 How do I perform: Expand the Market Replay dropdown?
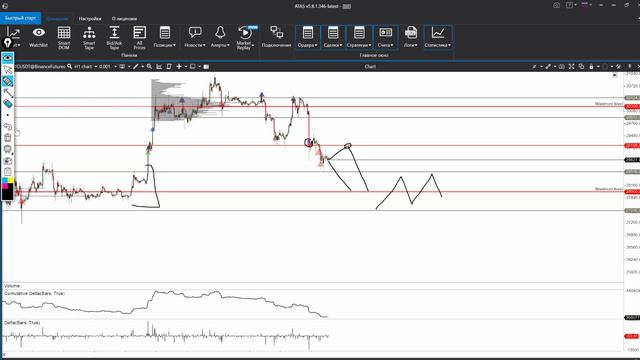pyautogui.click(x=245, y=38)
